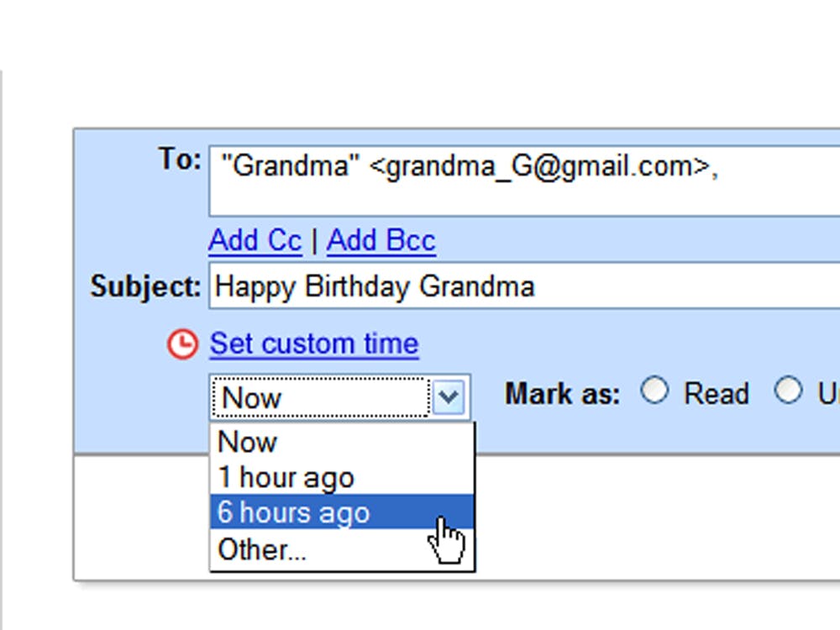840x630 pixels.
Task: Click into the To recipients field
Action: (x=524, y=181)
